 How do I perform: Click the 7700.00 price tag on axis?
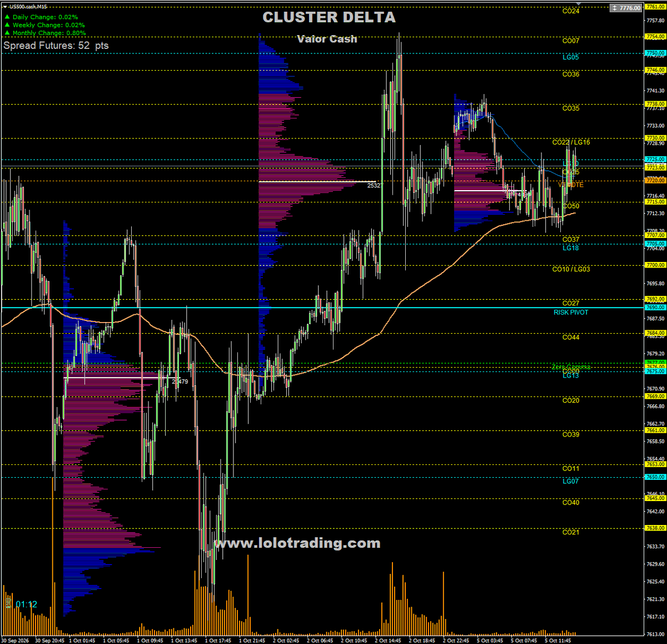(655, 265)
